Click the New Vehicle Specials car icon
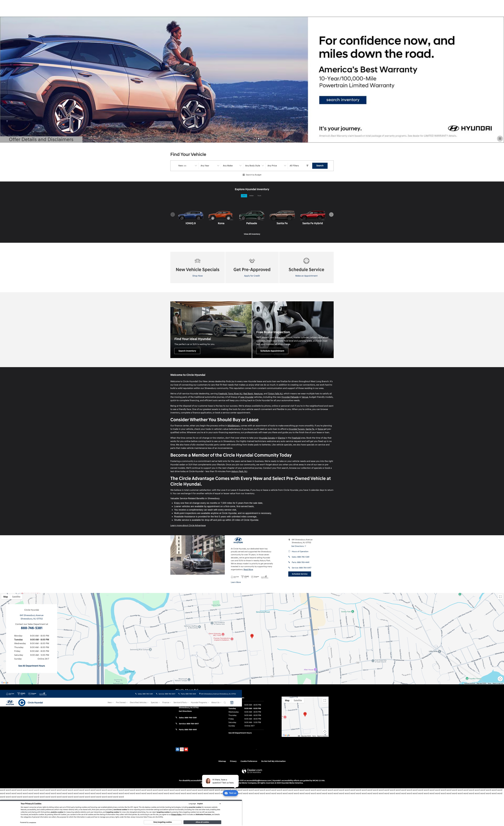Image resolution: width=504 pixels, height=826 pixels. (x=197, y=261)
